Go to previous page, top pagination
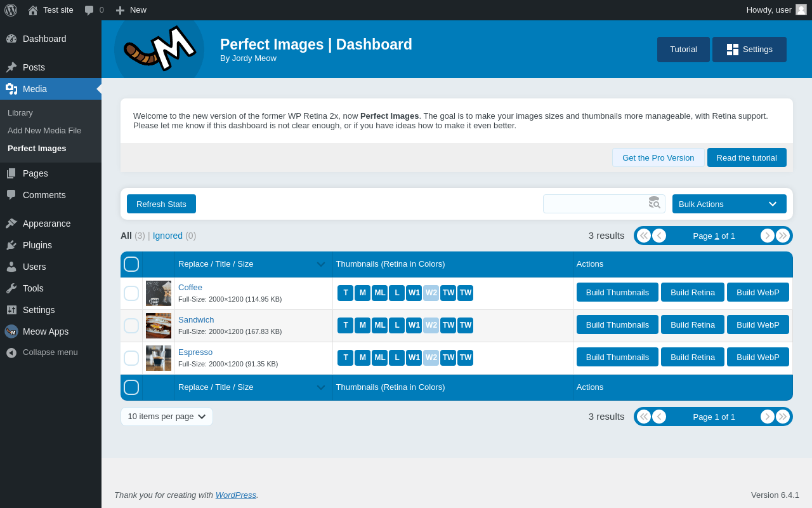Viewport: 812px width, 508px height. tap(659, 236)
